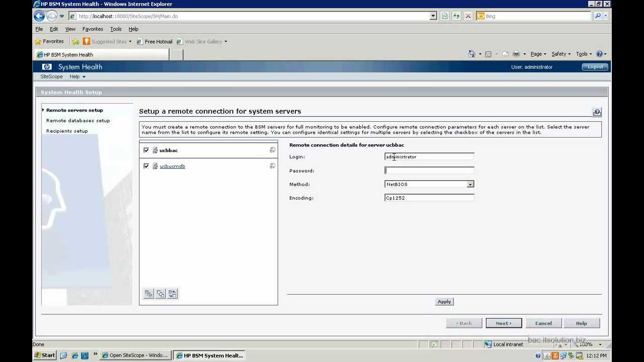Open the View menu

coord(70,29)
